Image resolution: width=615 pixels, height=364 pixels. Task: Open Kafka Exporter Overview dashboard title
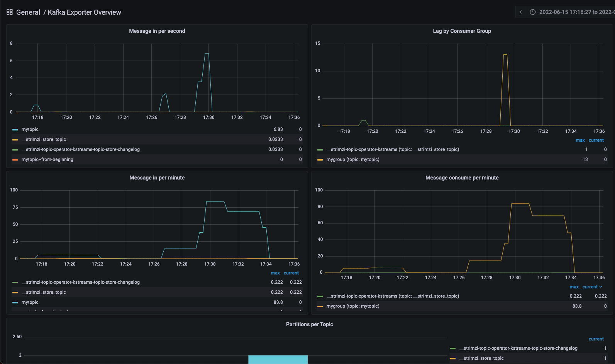(x=85, y=12)
